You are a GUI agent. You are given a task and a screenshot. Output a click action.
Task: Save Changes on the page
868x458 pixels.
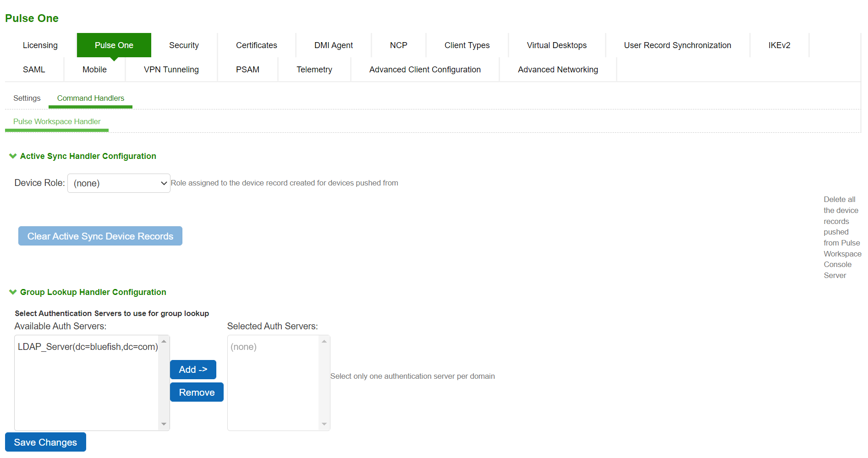pyautogui.click(x=45, y=442)
